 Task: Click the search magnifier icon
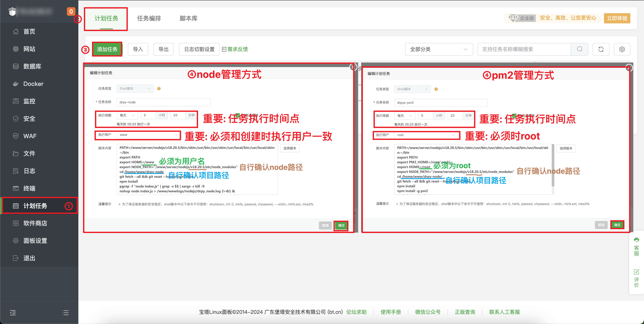(579, 49)
